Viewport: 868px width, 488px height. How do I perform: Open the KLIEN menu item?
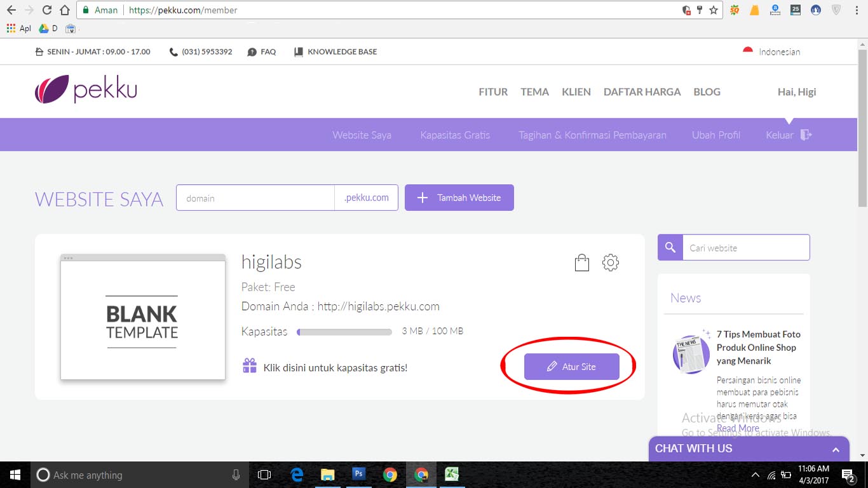tap(576, 91)
